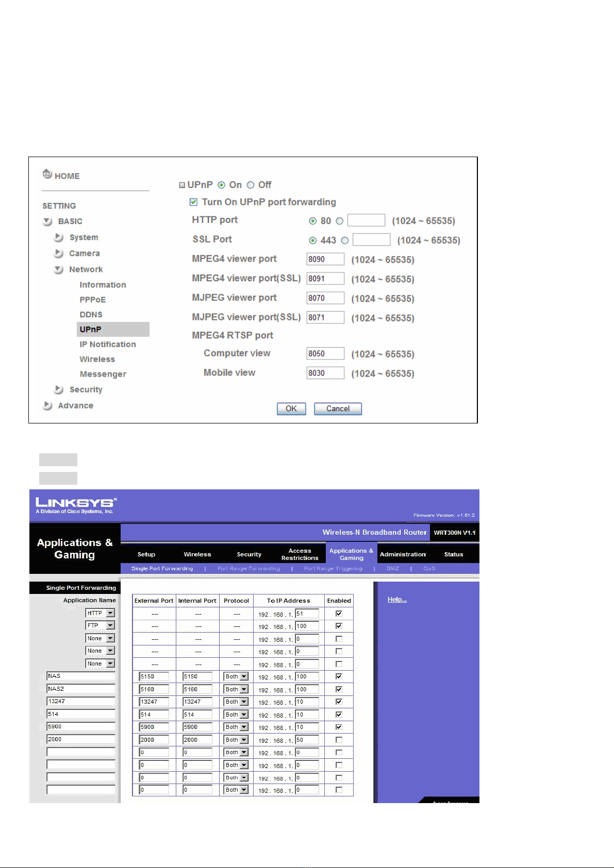The height and width of the screenshot is (868, 614).
Task: Select the UPnP Off radio button
Action: point(251,185)
